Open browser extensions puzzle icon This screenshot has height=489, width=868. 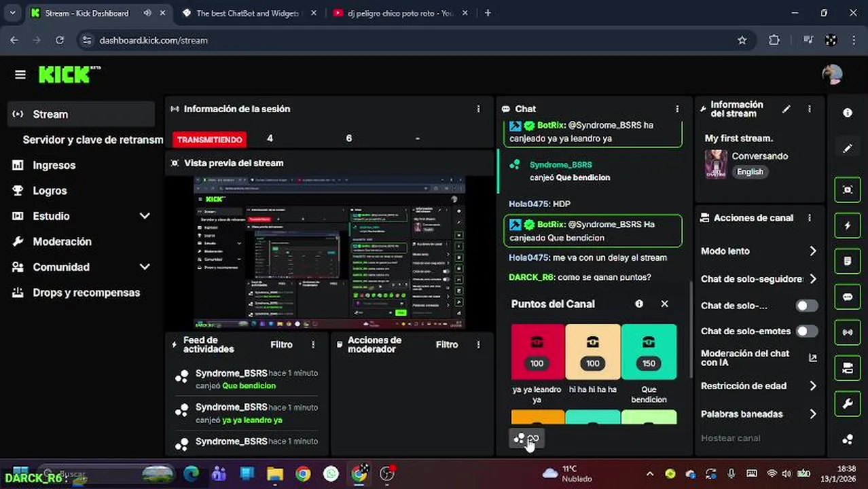(774, 40)
